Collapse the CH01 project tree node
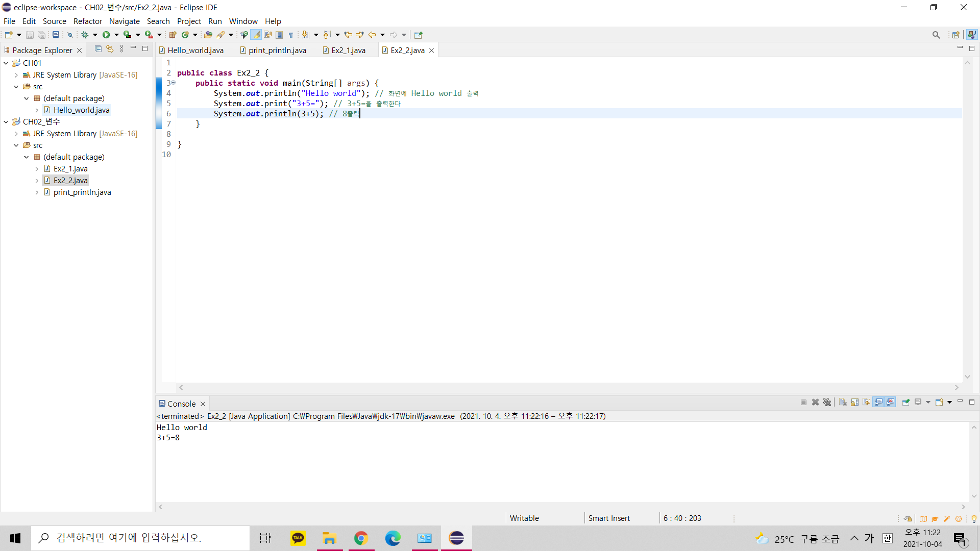Screen dimensions: 980x551 [x=6, y=63]
